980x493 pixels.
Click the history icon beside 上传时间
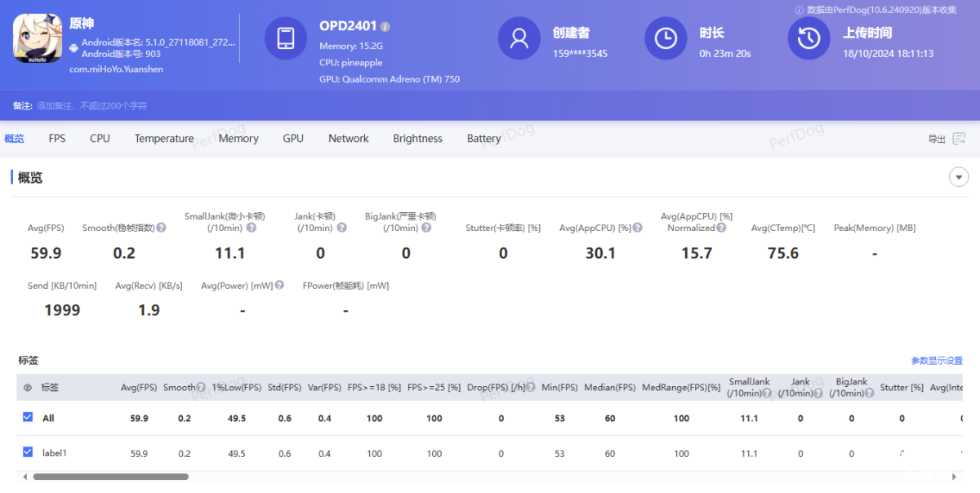pos(808,38)
